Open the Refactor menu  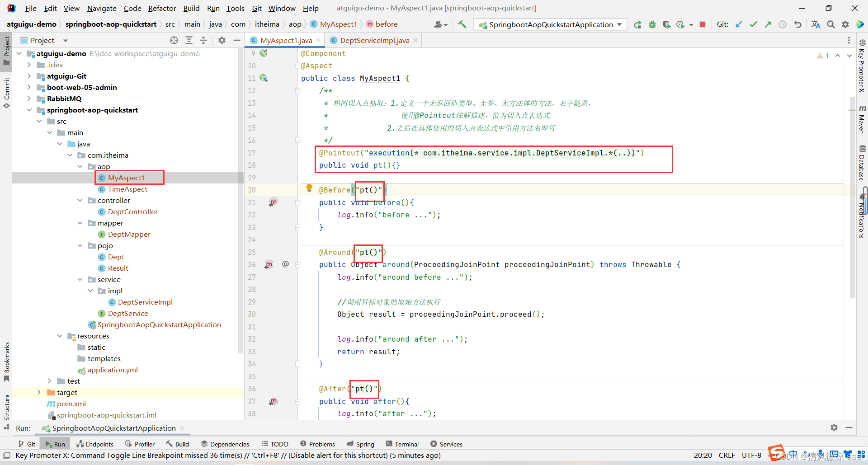click(x=162, y=8)
